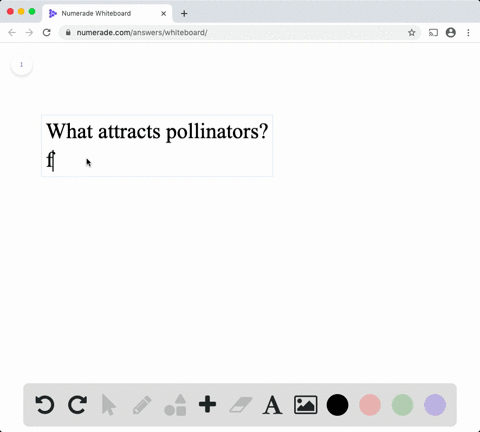This screenshot has height=432, width=480.
Task: Open a new browser tab
Action: tap(184, 13)
